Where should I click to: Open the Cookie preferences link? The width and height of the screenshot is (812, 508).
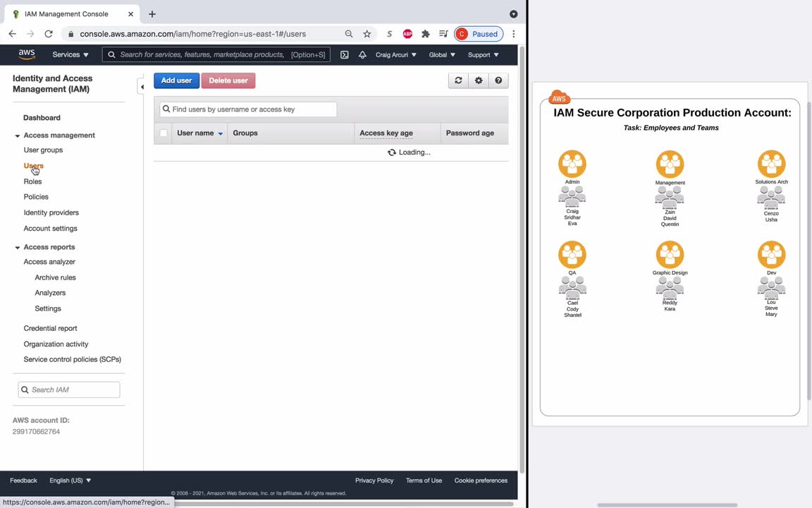click(x=481, y=480)
